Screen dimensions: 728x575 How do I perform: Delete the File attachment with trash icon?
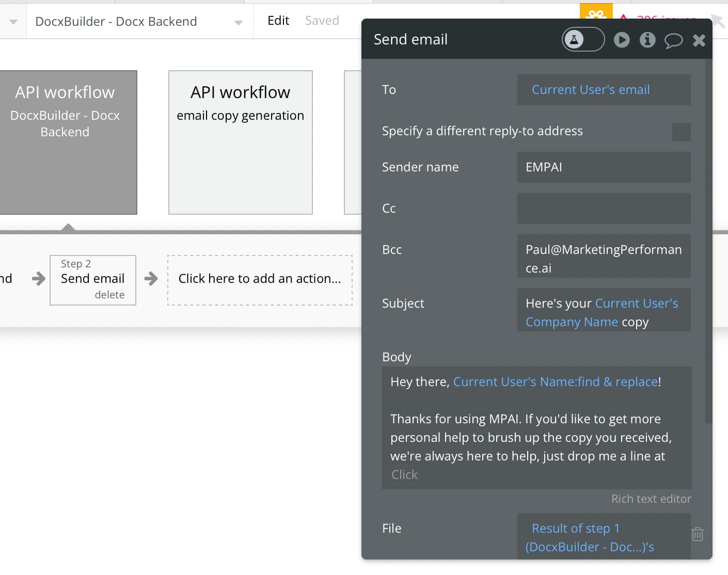(x=698, y=534)
